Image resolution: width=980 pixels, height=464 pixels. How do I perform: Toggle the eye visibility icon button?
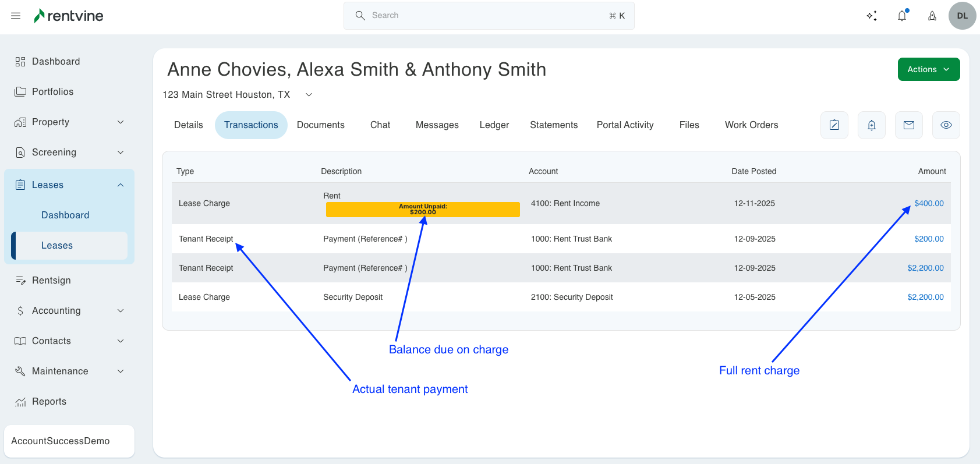point(946,125)
